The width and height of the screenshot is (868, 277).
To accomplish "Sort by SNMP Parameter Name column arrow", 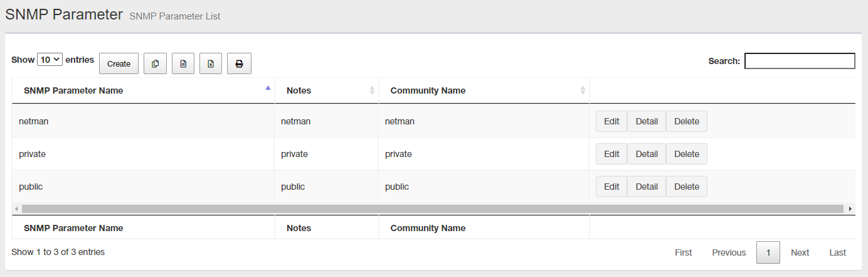I will click(x=268, y=89).
